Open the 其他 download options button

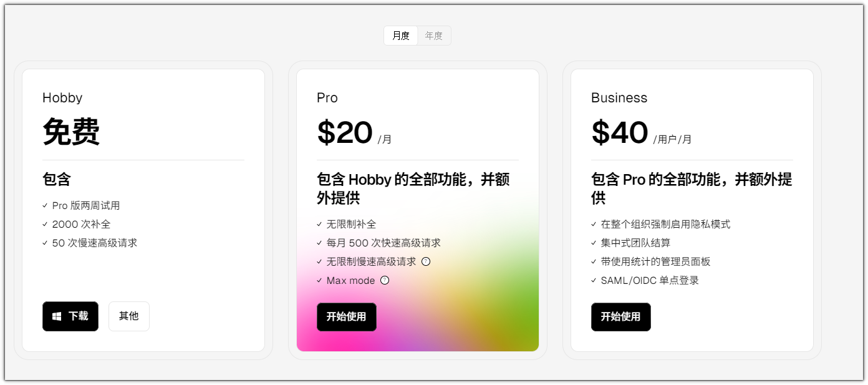129,316
